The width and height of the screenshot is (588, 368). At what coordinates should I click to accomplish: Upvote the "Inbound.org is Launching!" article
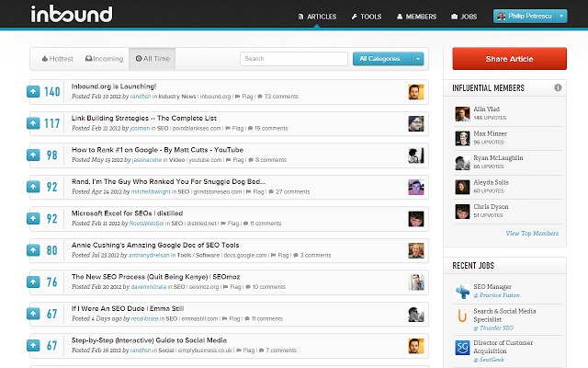click(x=33, y=91)
